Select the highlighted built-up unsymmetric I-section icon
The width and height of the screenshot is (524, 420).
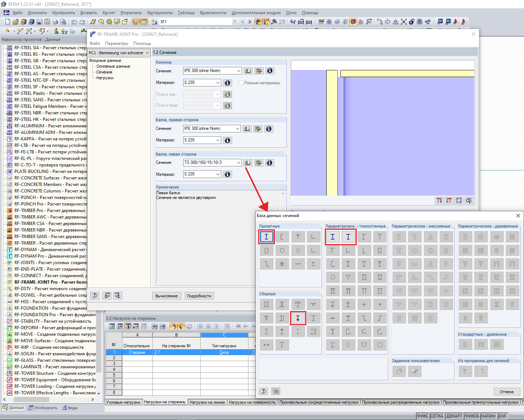(298, 318)
